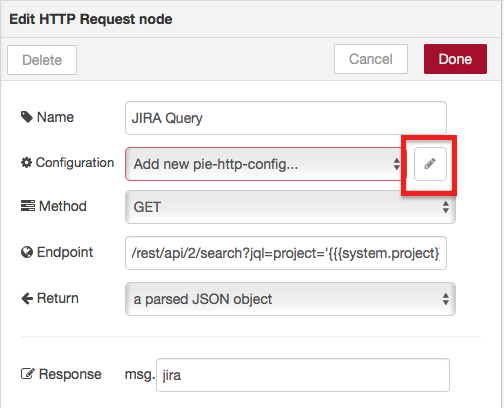Click the Return dropdown stepper arrows
The image size is (504, 408).
pos(446,299)
